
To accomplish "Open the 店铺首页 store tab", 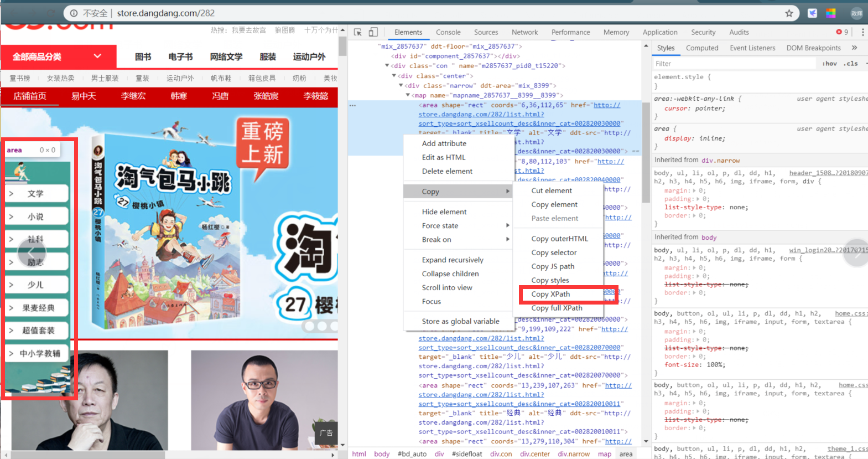I will point(30,96).
